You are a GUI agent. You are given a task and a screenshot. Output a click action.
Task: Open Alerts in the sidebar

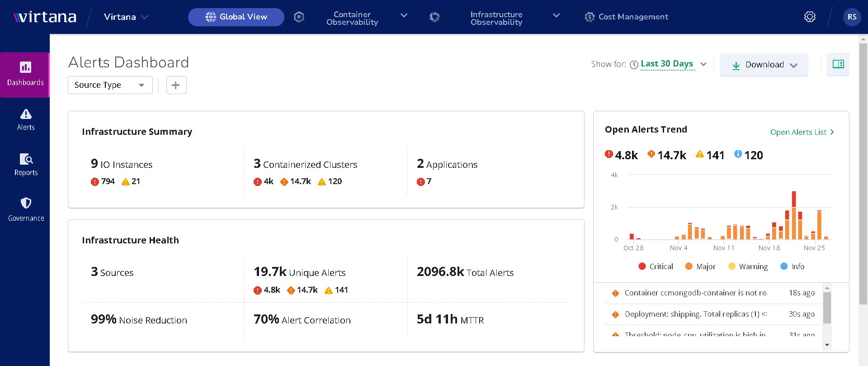click(26, 120)
